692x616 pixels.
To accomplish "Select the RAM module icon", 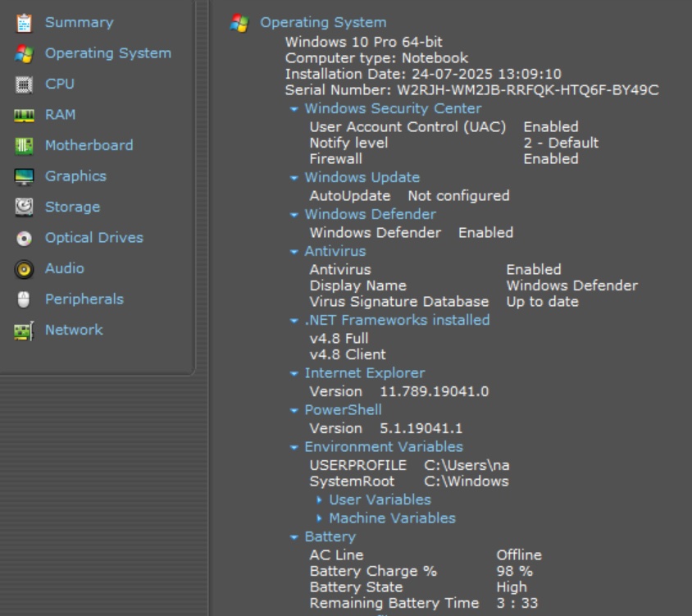I will [x=24, y=116].
